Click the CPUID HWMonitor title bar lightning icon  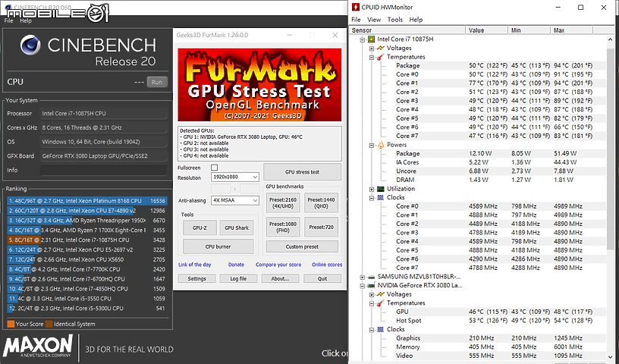coord(356,7)
